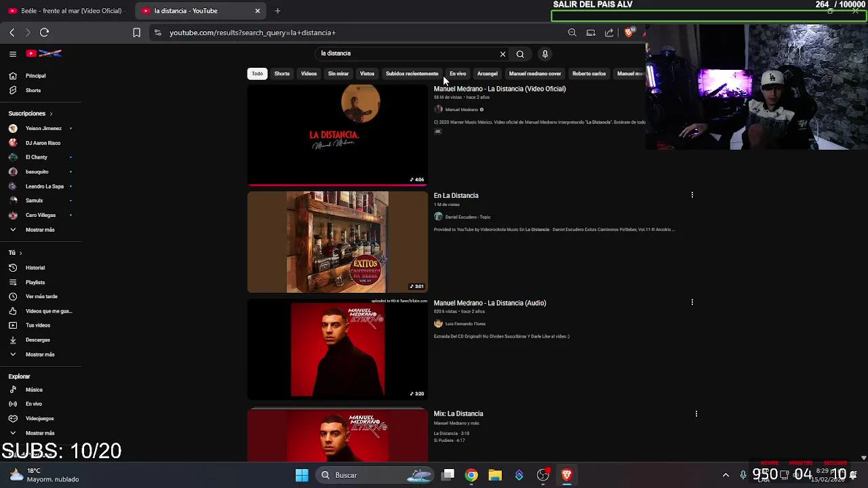
Task: Select the 'Vistos' filter chip
Action: [x=367, y=73]
